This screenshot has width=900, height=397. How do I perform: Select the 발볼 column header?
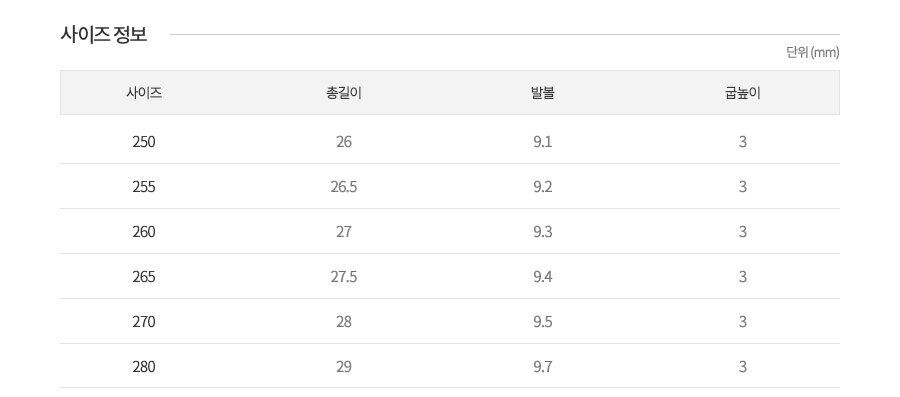coord(542,93)
